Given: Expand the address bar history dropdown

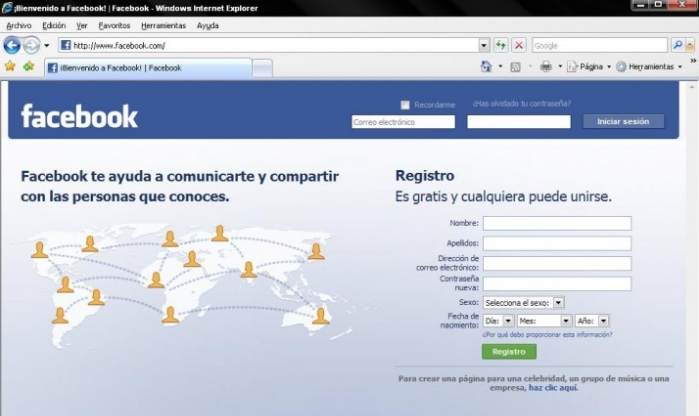Looking at the screenshot, I should 484,45.
